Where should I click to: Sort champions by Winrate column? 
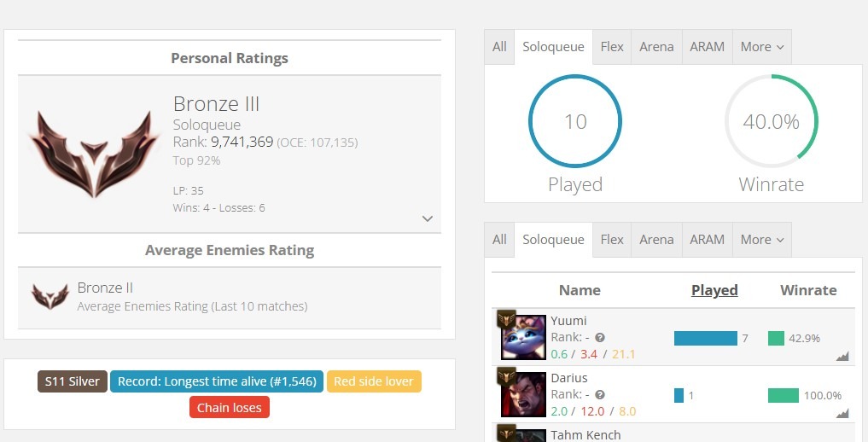point(808,290)
